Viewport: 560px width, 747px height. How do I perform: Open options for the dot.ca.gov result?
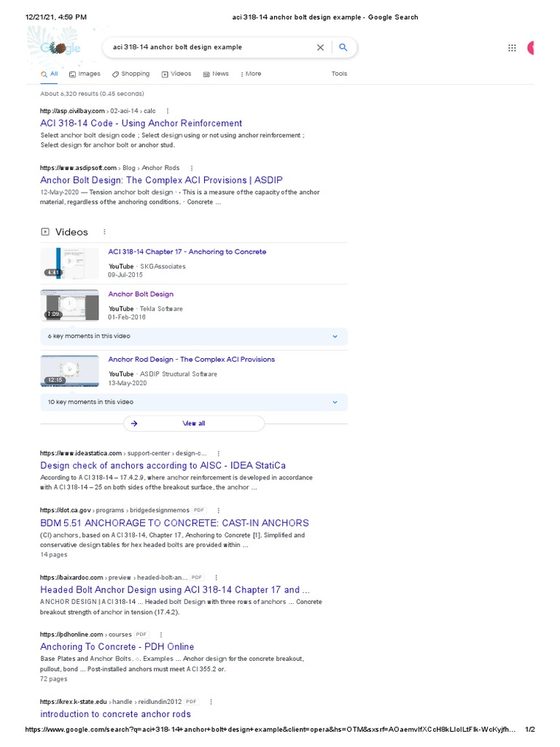point(219,510)
